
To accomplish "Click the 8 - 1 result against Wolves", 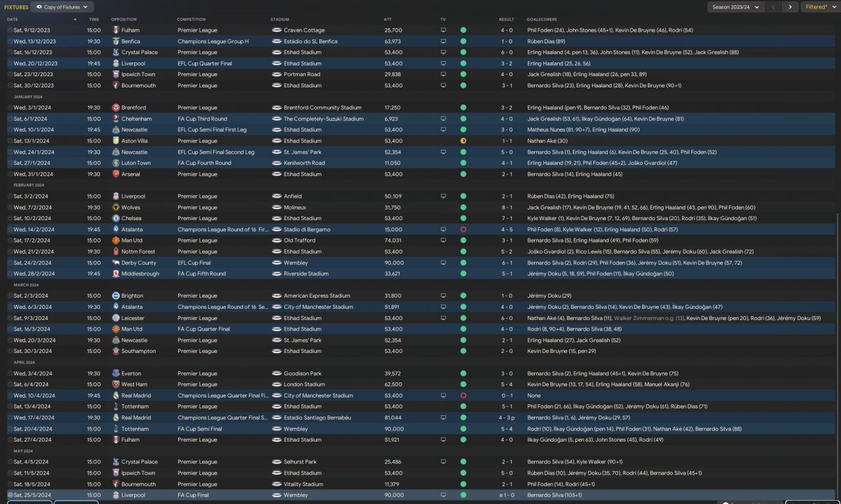I will tap(507, 208).
